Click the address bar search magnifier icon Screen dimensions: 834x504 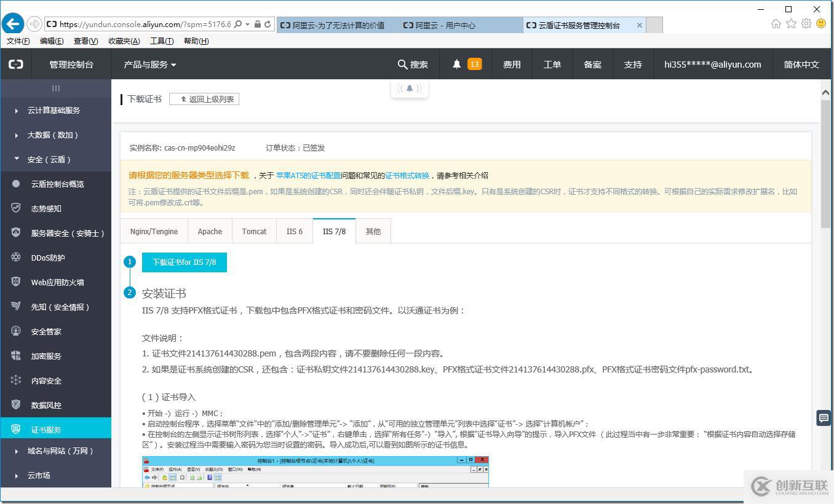click(x=238, y=25)
